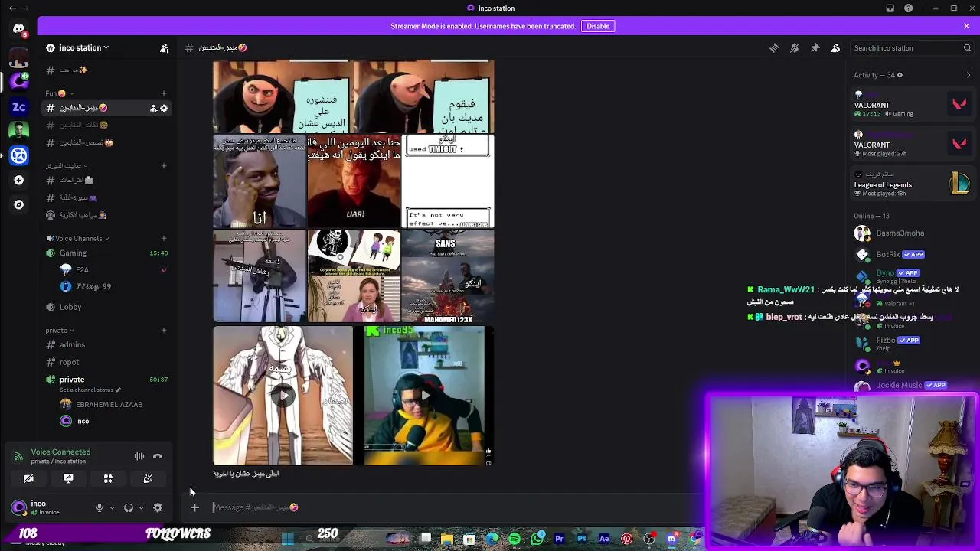Collapse Voice Channels category

coord(77,238)
